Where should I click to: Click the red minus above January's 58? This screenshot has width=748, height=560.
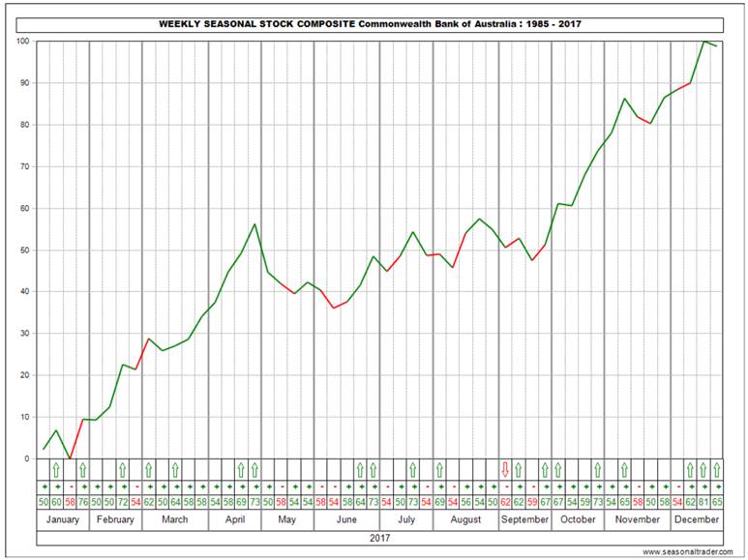point(70,487)
